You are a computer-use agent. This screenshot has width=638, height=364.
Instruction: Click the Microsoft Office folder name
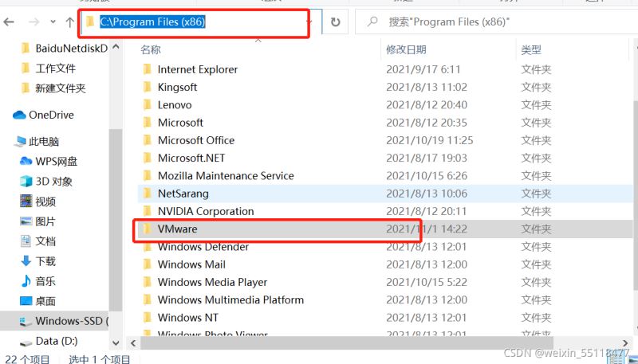click(196, 140)
